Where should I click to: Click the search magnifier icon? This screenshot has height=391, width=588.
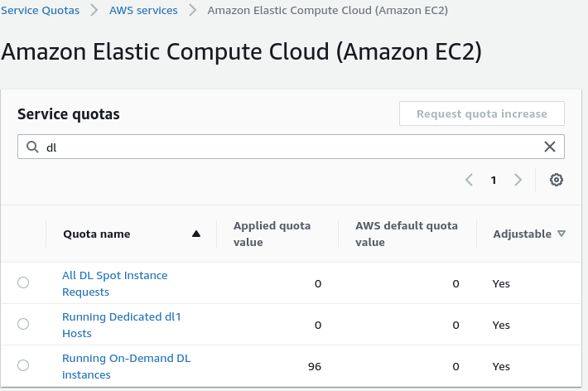click(32, 147)
